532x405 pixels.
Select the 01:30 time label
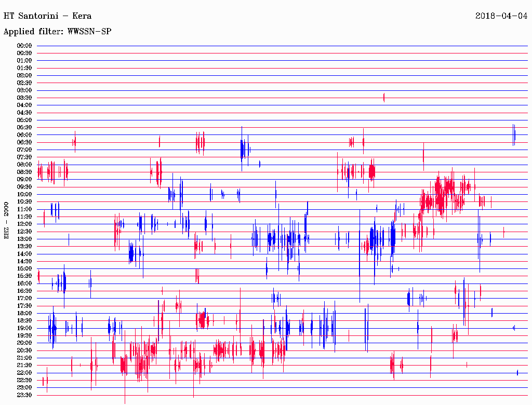tap(24, 68)
